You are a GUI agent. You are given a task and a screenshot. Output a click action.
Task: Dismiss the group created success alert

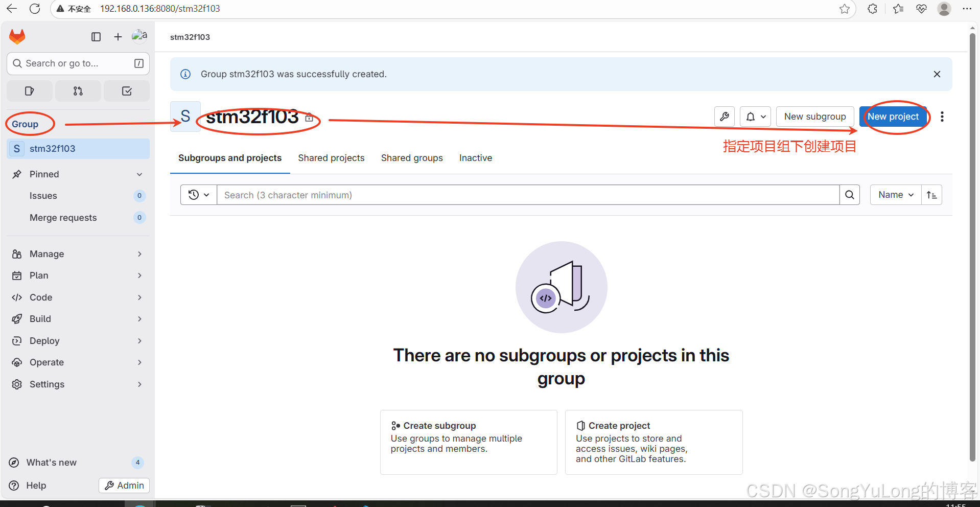pos(937,74)
